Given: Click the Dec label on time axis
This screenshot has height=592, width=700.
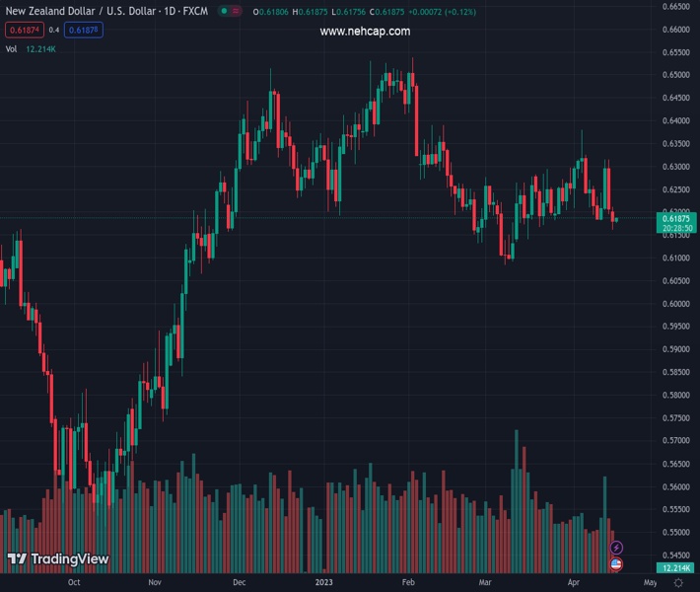Looking at the screenshot, I should pos(239,583).
